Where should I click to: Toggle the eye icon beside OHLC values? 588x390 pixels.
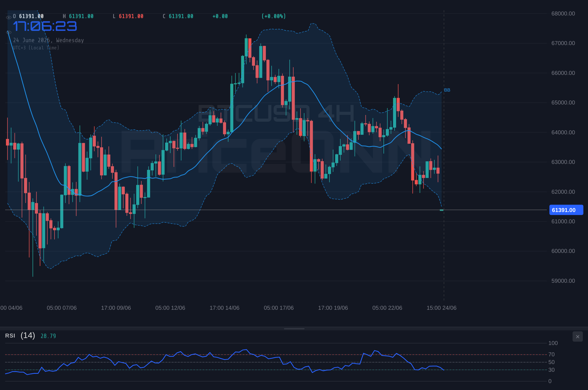(x=8, y=17)
